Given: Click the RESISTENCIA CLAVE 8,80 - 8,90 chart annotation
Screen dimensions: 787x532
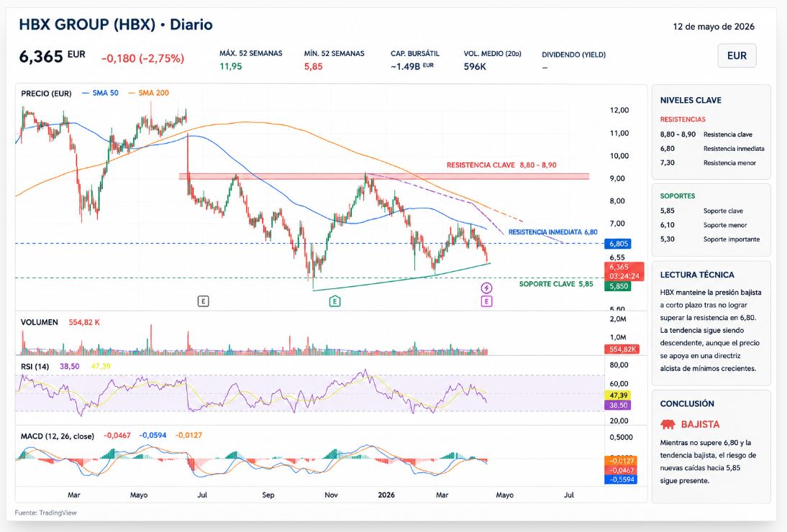Looking at the screenshot, I should click(501, 165).
